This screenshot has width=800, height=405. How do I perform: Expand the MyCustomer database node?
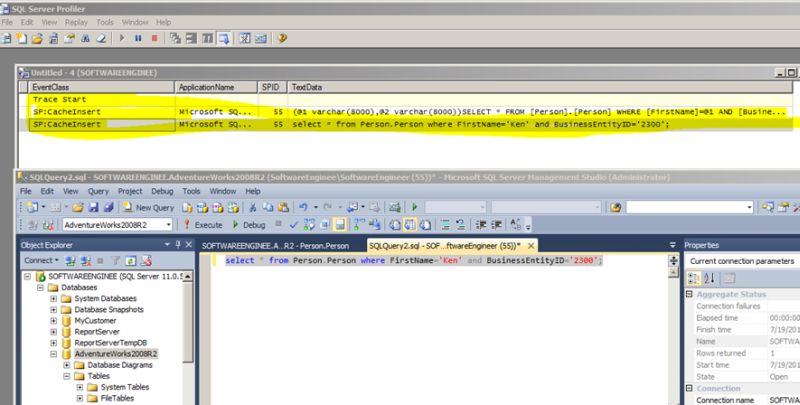click(x=54, y=321)
